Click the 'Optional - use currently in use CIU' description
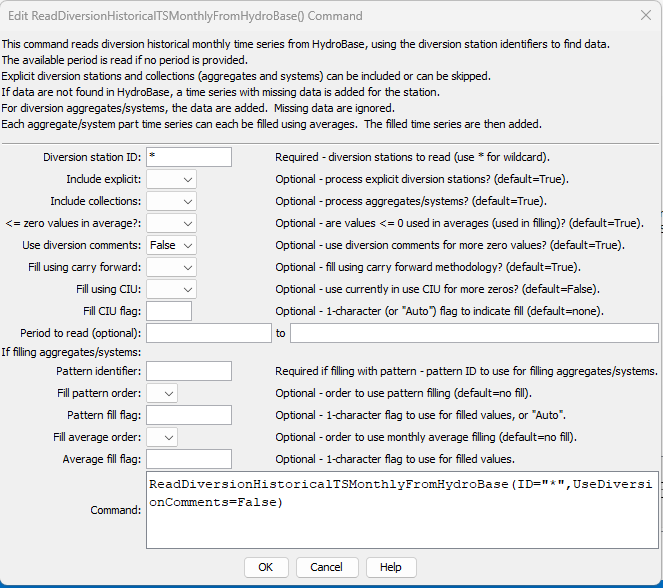 point(438,289)
